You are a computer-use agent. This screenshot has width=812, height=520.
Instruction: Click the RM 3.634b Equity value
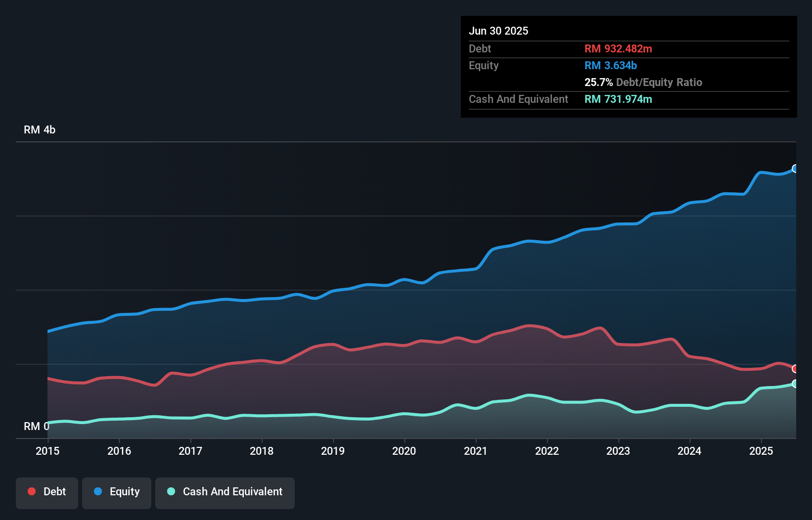pos(610,65)
